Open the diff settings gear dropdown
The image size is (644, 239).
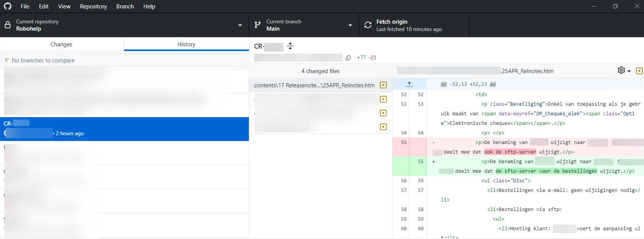624,70
